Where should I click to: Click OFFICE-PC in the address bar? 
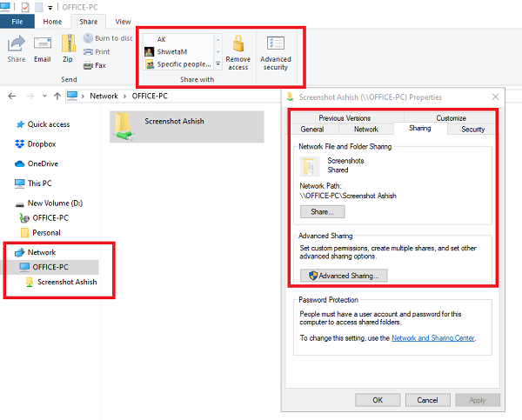tap(150, 96)
